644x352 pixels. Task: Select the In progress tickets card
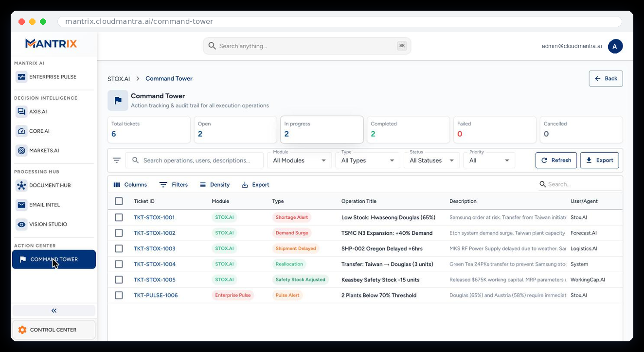click(322, 130)
